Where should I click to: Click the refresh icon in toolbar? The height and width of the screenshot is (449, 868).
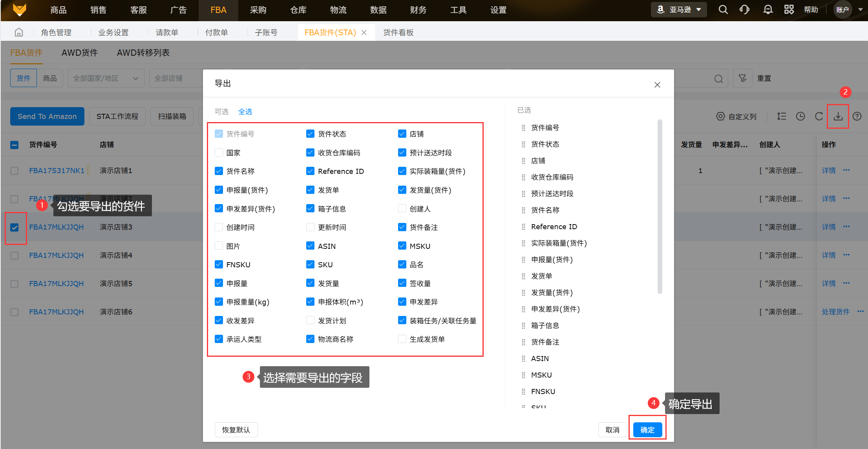click(819, 116)
